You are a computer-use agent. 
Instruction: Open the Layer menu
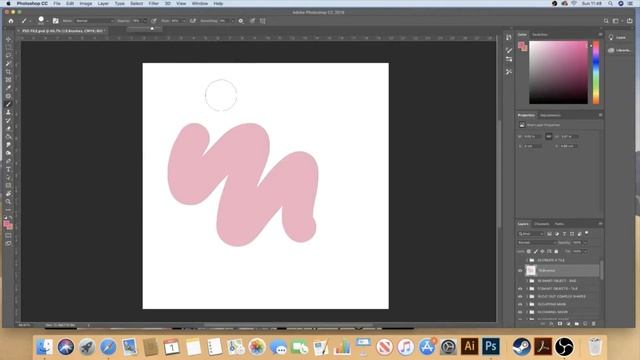pos(103,4)
